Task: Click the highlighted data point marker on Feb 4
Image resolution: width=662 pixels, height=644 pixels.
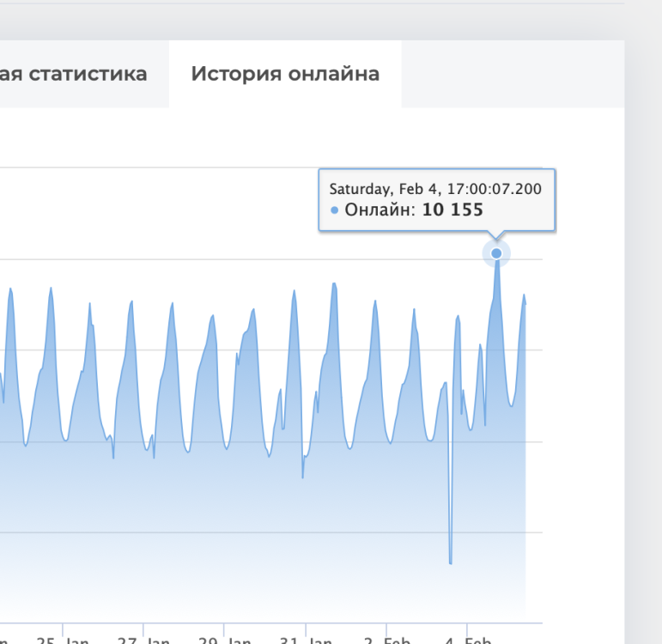Action: (496, 253)
